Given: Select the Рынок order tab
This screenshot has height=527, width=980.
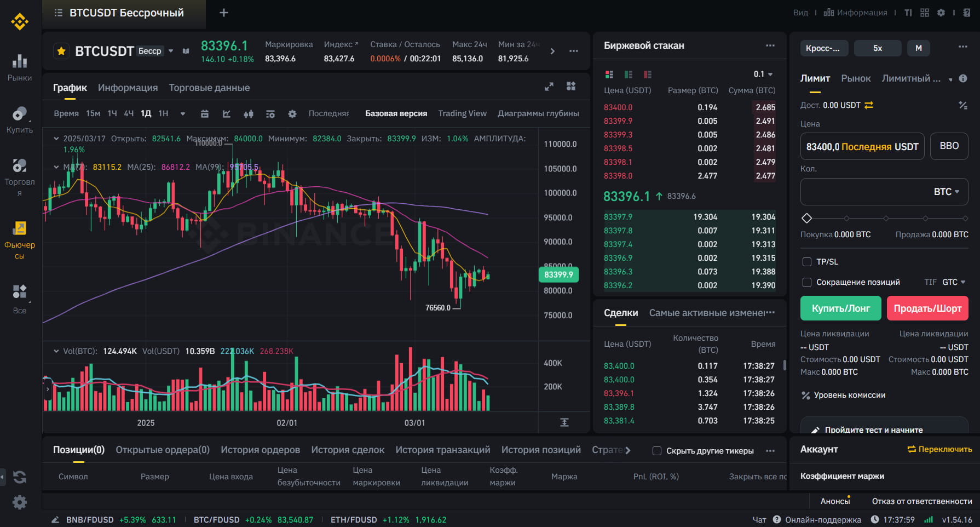Looking at the screenshot, I should [856, 78].
